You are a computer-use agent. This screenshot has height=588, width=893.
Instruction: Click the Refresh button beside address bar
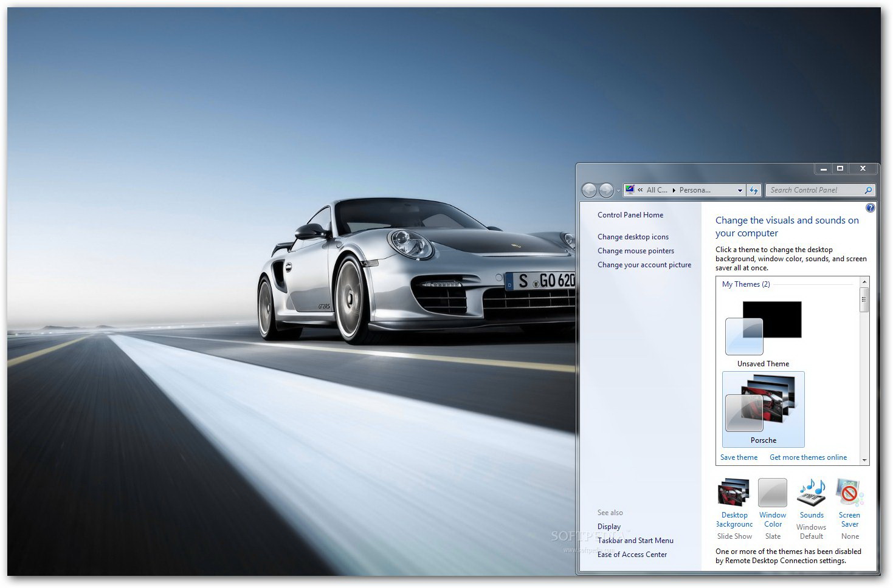754,190
